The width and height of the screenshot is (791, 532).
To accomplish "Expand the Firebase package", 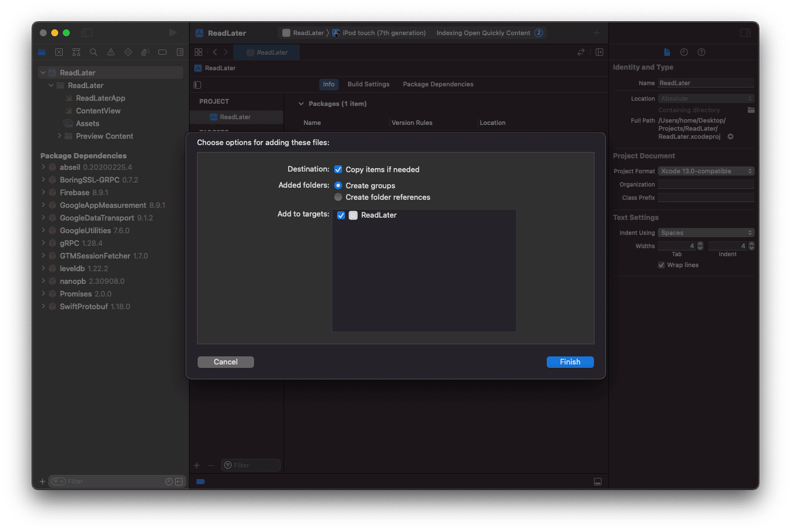I will pyautogui.click(x=43, y=192).
